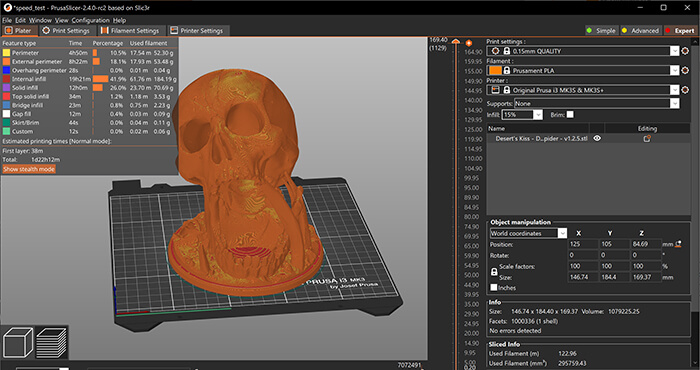
Task: Toggle External perimeter feature in legend
Action: coord(88,62)
